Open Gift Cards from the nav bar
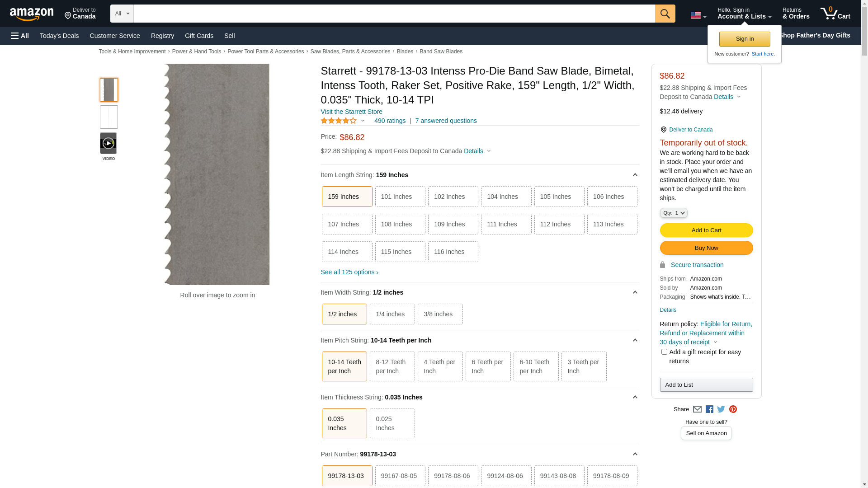868x488 pixels. (x=199, y=36)
